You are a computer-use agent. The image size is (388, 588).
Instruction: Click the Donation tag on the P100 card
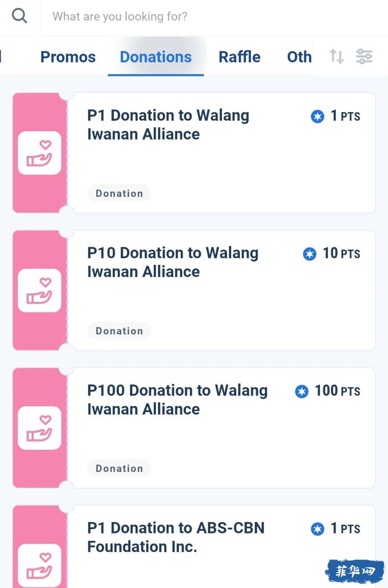(x=119, y=468)
